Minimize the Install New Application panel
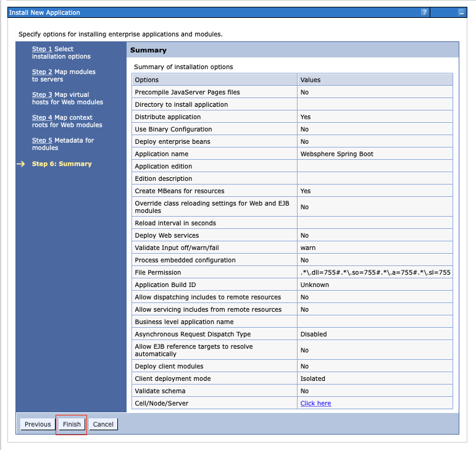The image size is (476, 450). [461, 12]
